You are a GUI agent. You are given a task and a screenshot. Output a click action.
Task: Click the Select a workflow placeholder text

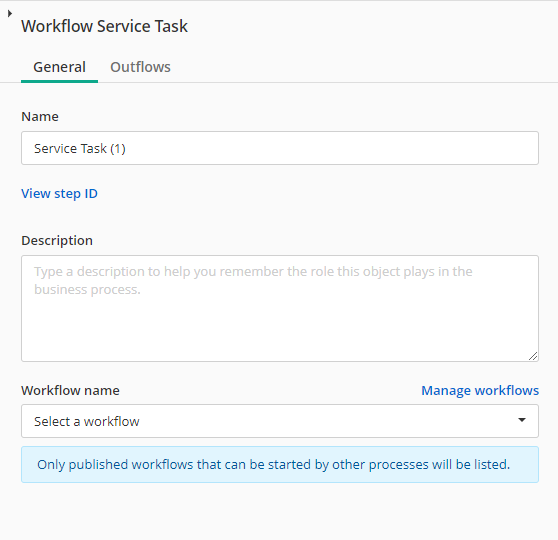point(86,421)
